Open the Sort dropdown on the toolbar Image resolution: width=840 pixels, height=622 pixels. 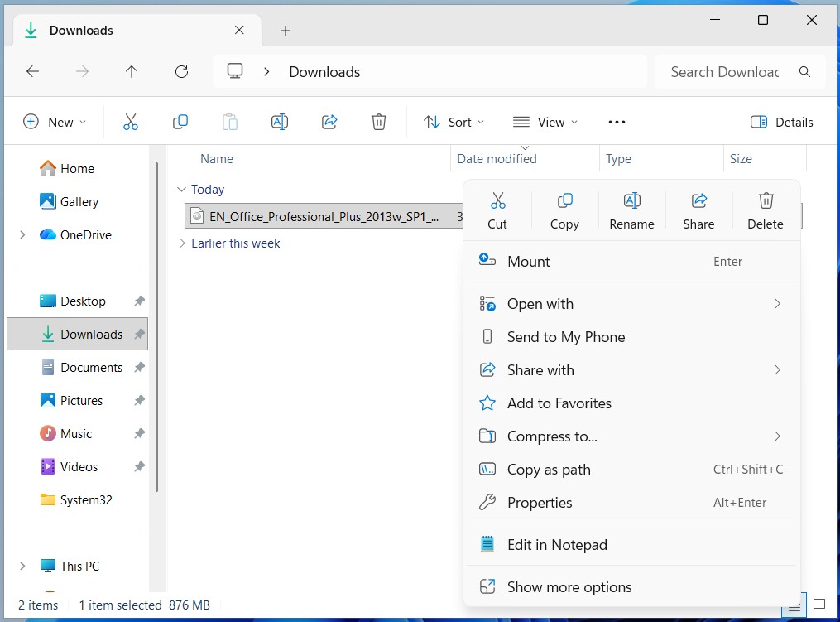[454, 122]
